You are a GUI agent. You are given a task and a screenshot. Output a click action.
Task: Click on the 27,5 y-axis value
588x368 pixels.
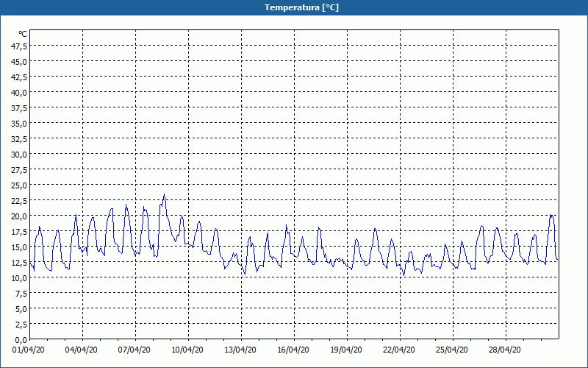pos(19,170)
